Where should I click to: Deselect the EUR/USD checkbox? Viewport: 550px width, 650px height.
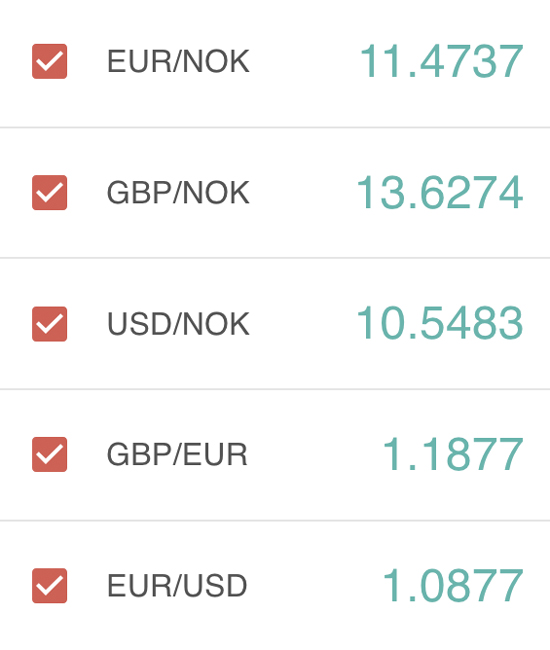click(x=49, y=585)
